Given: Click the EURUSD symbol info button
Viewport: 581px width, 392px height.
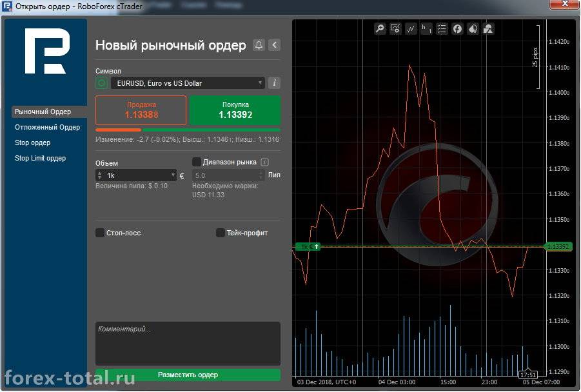Looking at the screenshot, I should point(274,83).
